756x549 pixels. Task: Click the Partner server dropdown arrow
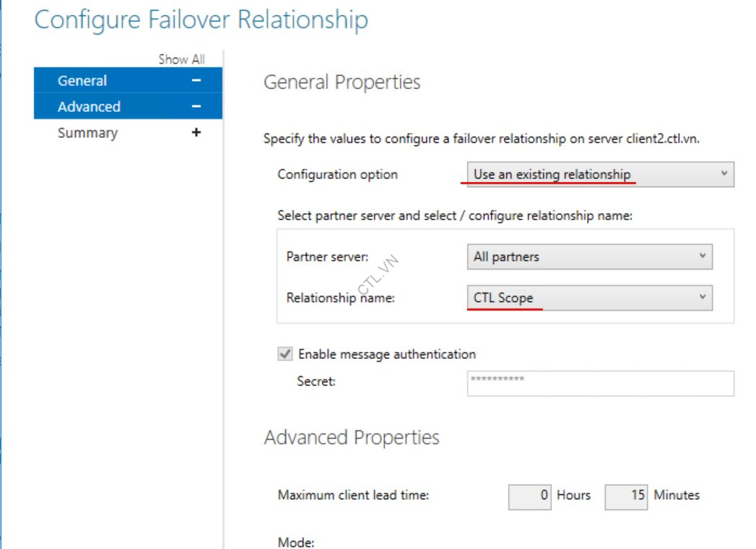pos(700,256)
